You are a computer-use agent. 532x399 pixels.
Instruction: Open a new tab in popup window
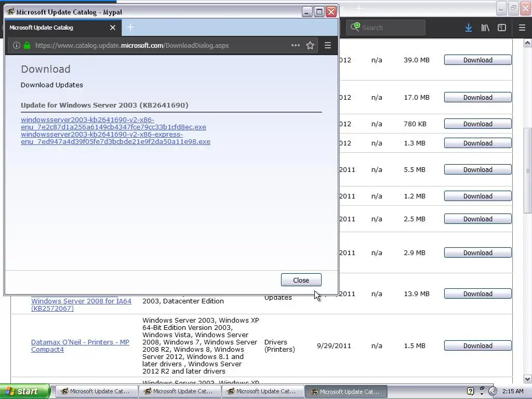click(x=130, y=27)
